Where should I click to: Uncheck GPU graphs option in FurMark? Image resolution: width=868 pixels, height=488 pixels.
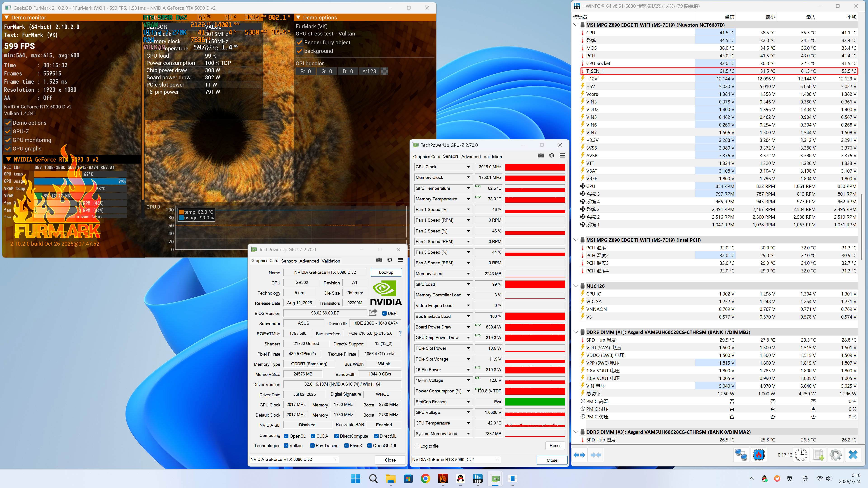point(8,148)
